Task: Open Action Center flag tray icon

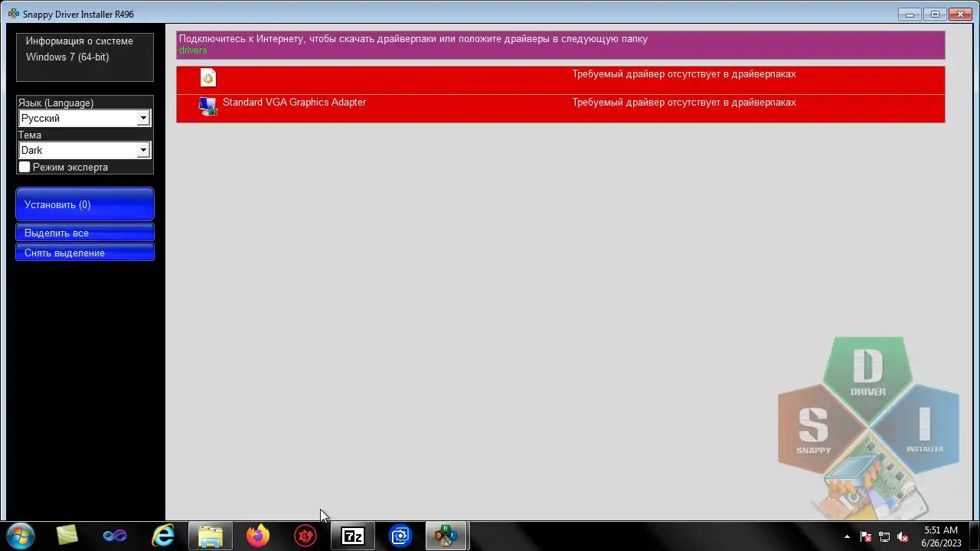Action: tap(866, 536)
